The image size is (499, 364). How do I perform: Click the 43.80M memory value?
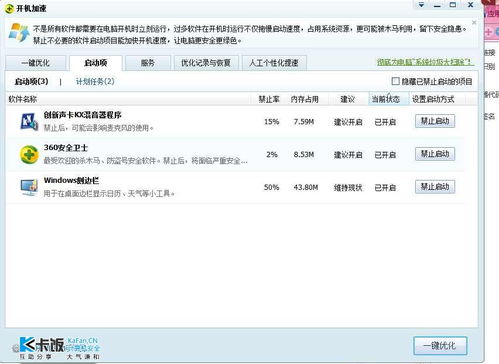point(306,187)
